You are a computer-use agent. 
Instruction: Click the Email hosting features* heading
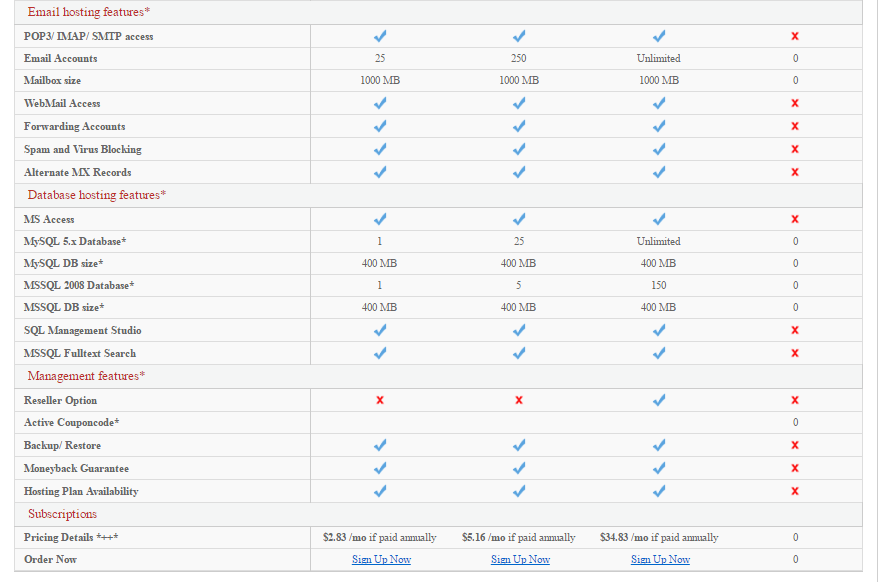[x=89, y=12]
